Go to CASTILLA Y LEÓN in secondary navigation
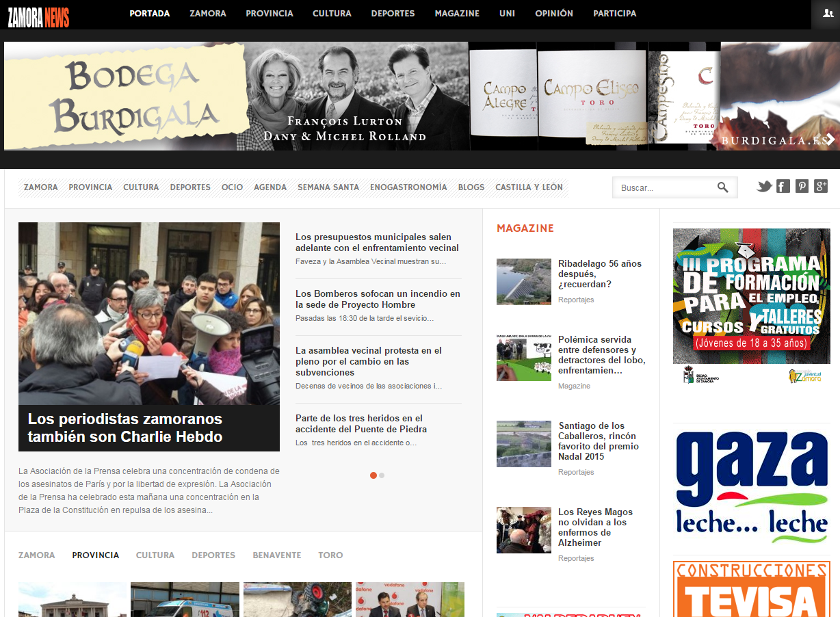Screen dimensions: 840x617 click(x=529, y=187)
